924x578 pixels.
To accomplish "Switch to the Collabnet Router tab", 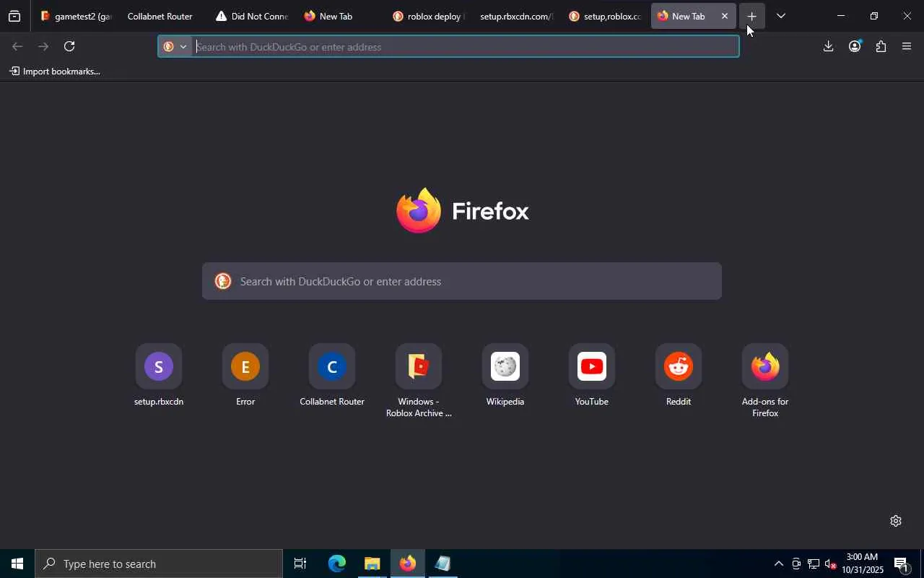I will point(160,16).
